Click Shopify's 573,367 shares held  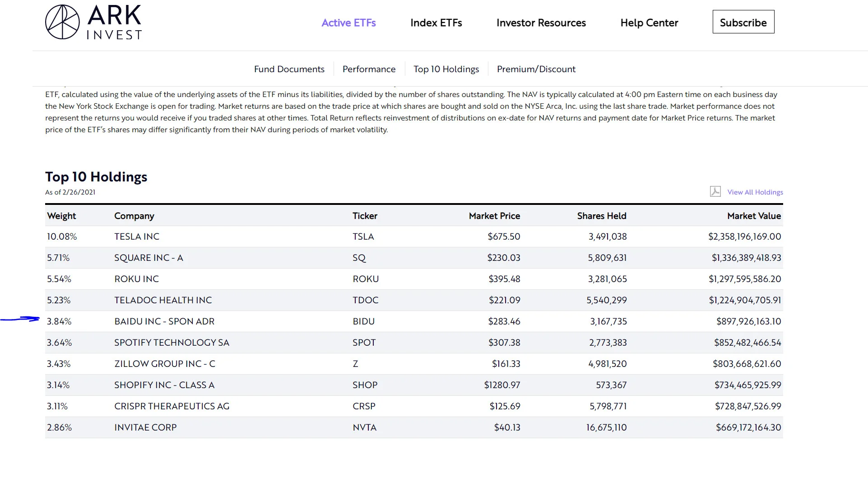(x=611, y=385)
